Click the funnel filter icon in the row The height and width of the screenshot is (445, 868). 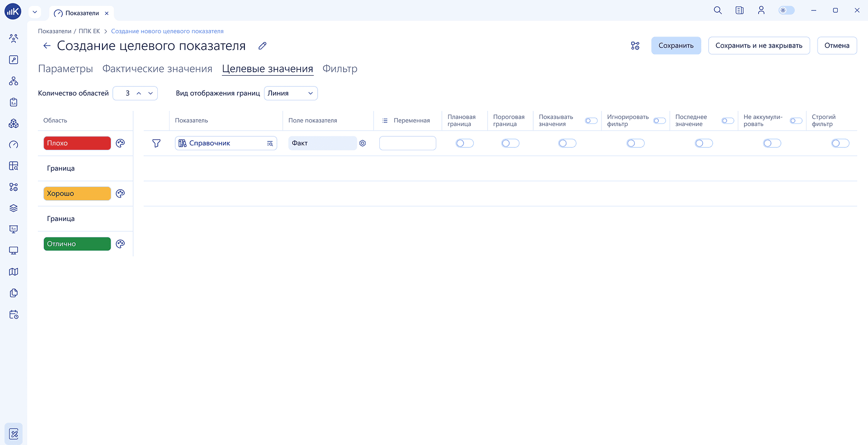pyautogui.click(x=156, y=143)
